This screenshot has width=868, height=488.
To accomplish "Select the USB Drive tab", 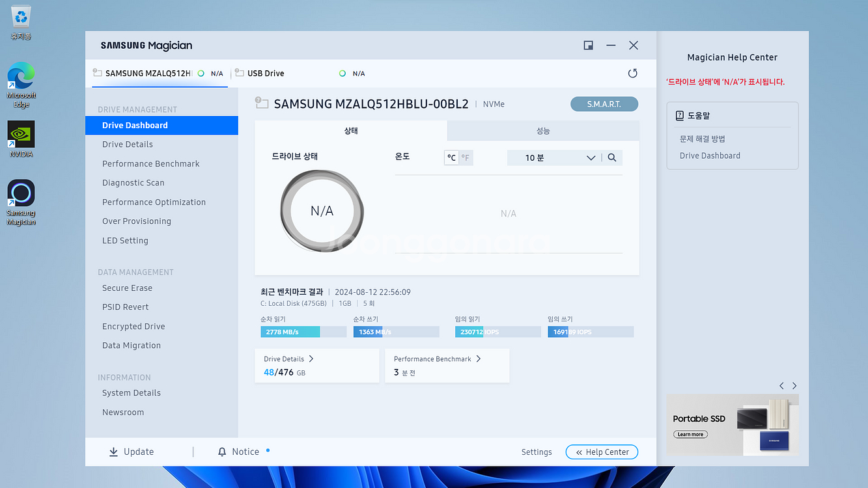I will coord(300,74).
